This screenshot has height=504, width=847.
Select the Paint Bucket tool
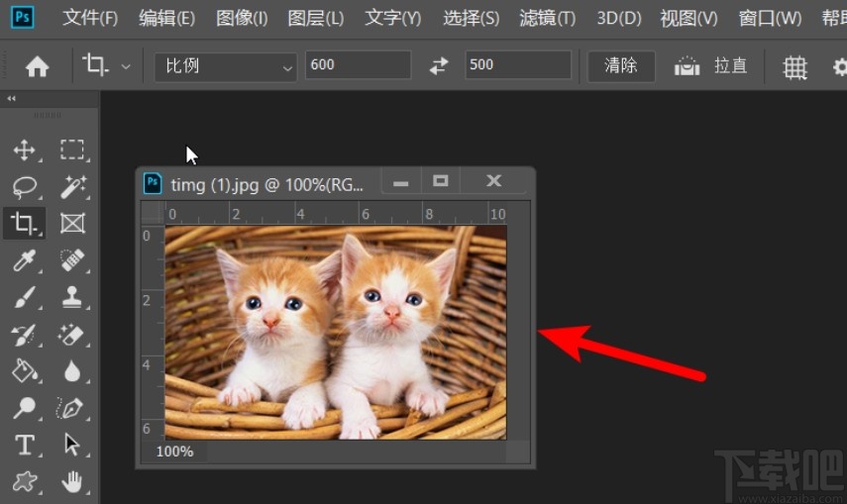24,370
